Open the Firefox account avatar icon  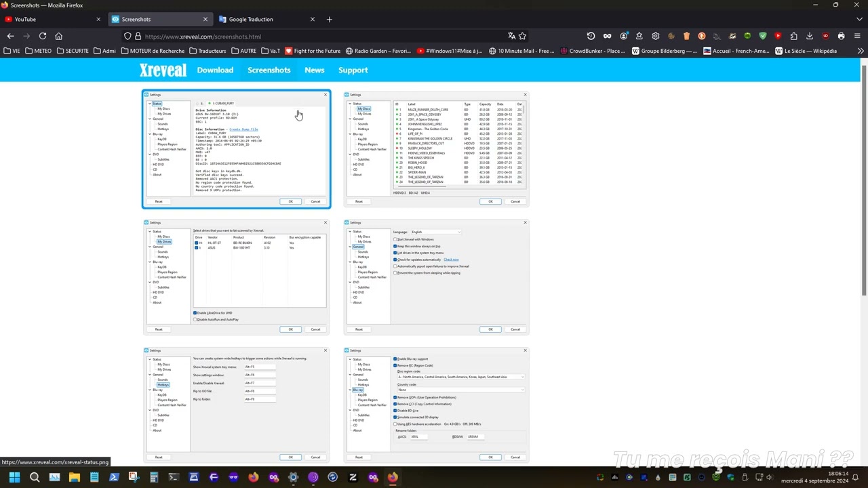click(623, 36)
